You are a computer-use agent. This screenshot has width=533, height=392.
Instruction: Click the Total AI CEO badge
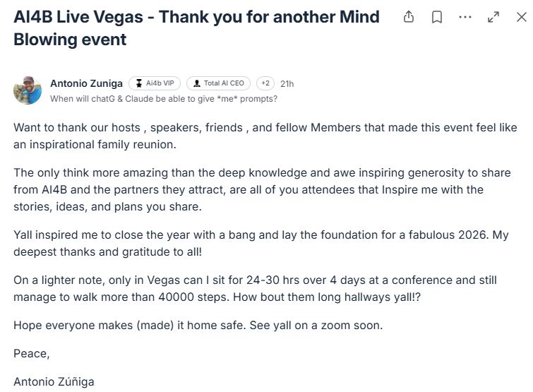(218, 83)
